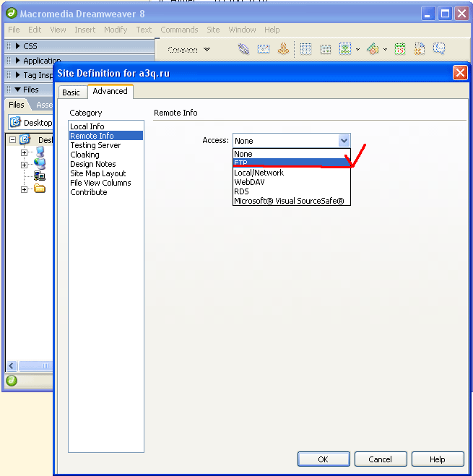Expand the Application panel group
The width and height of the screenshot is (473, 476).
17,61
